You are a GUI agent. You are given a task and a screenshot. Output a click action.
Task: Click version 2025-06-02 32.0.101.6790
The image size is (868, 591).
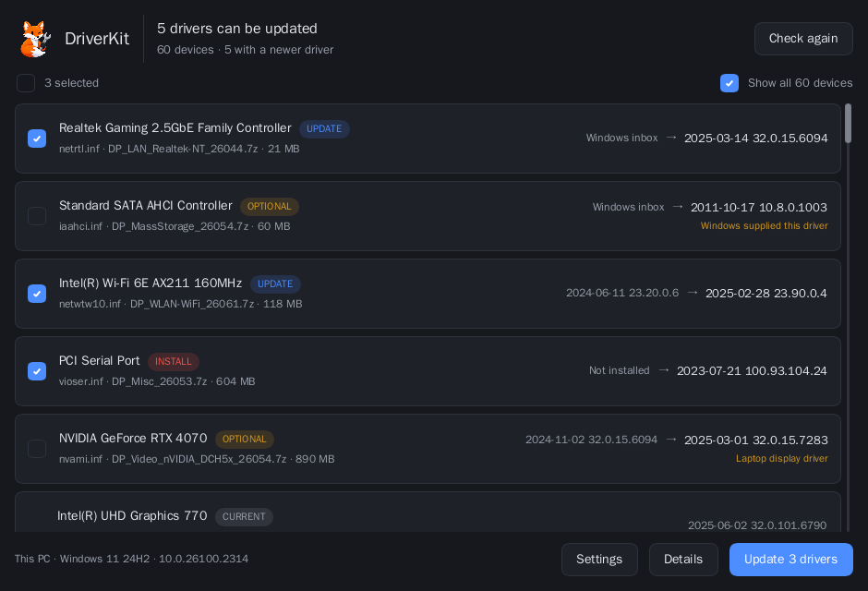pyautogui.click(x=757, y=525)
